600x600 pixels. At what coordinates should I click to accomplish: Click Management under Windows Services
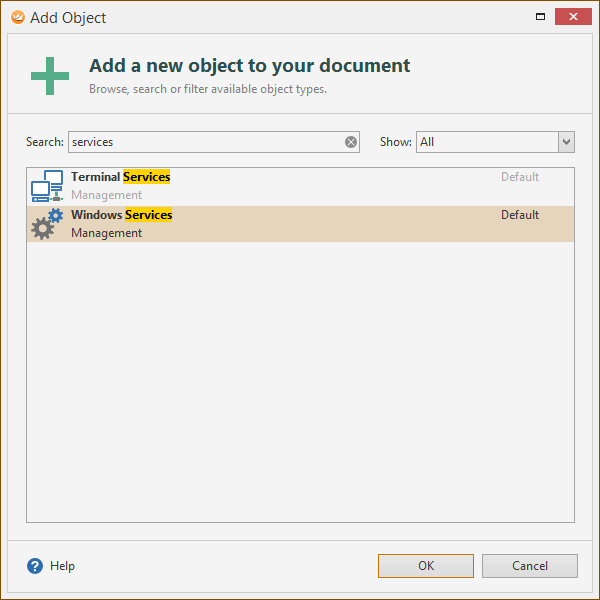tap(106, 233)
